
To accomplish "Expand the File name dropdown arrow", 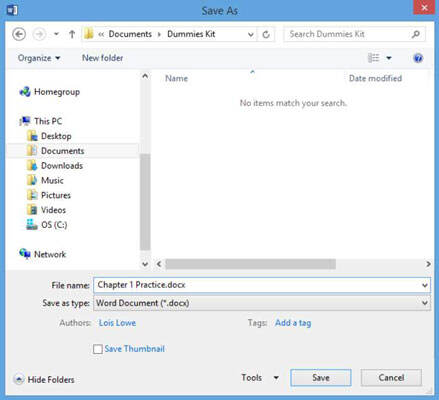I will [425, 285].
